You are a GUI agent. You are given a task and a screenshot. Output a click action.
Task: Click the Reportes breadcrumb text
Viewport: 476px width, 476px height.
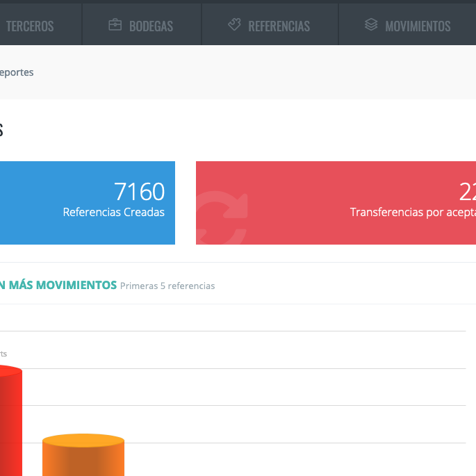pos(17,72)
